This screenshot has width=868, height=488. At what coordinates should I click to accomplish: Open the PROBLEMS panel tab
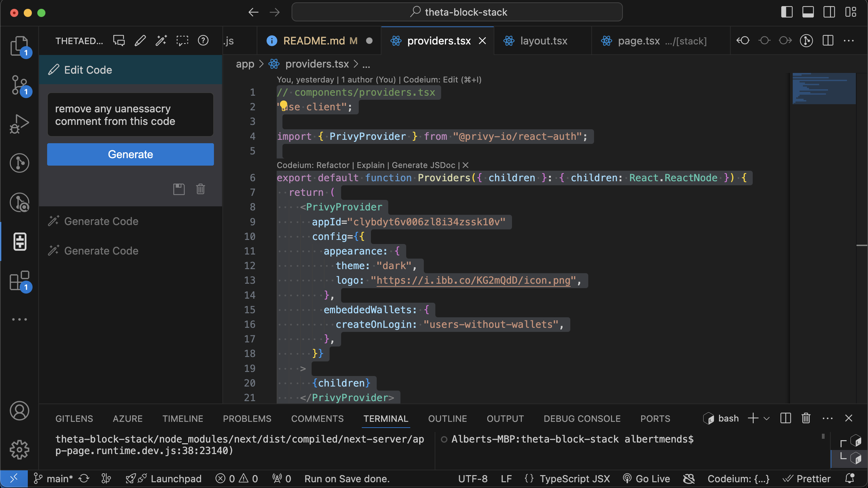(247, 418)
